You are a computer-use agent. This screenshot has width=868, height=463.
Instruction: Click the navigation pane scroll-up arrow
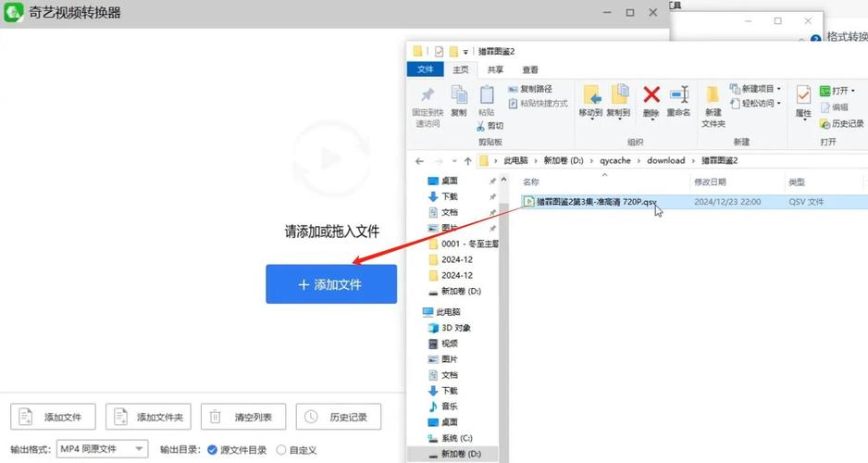(x=503, y=180)
